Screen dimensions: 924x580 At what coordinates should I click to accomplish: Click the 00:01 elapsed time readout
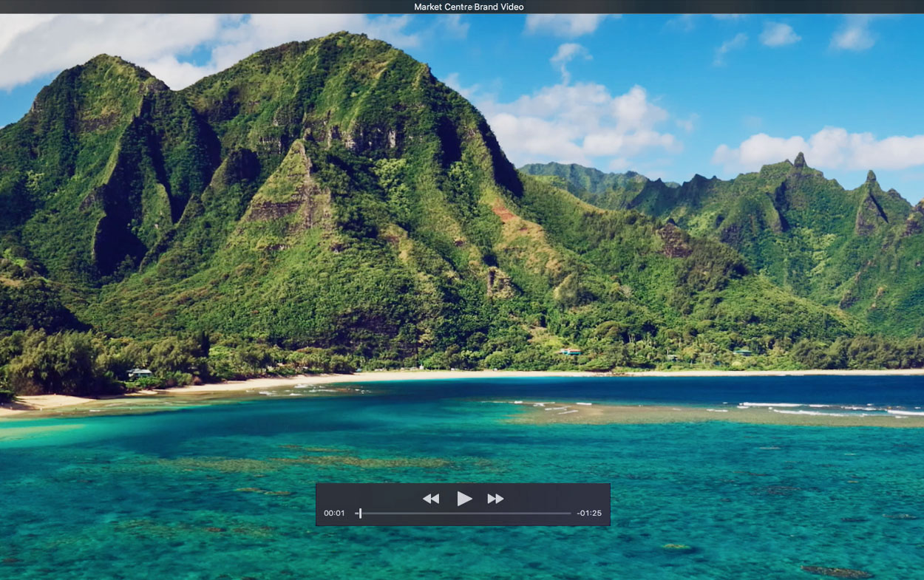coord(334,514)
